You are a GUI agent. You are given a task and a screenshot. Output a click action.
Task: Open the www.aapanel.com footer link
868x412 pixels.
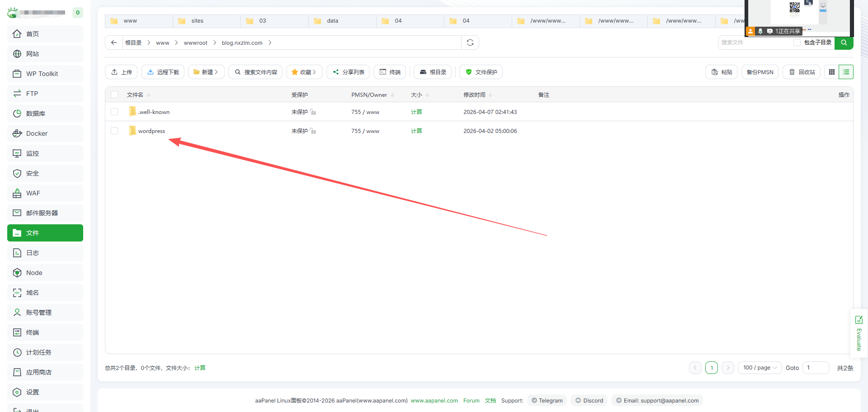[x=434, y=401]
